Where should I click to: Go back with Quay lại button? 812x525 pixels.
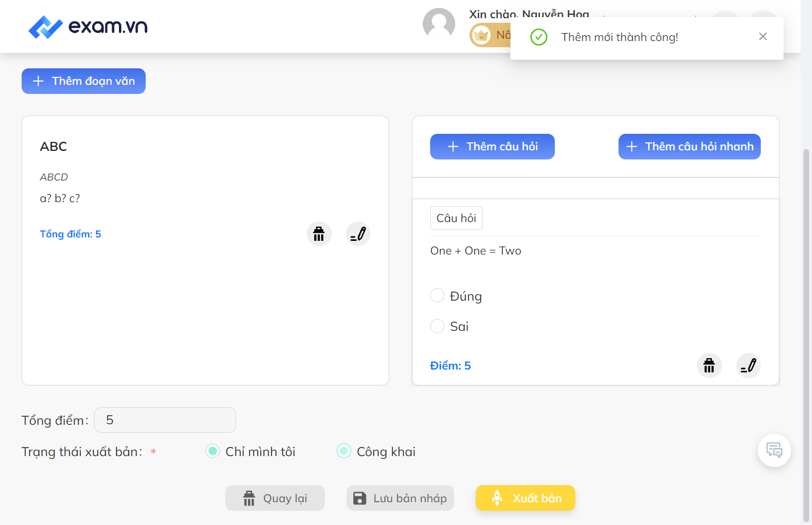click(x=275, y=498)
